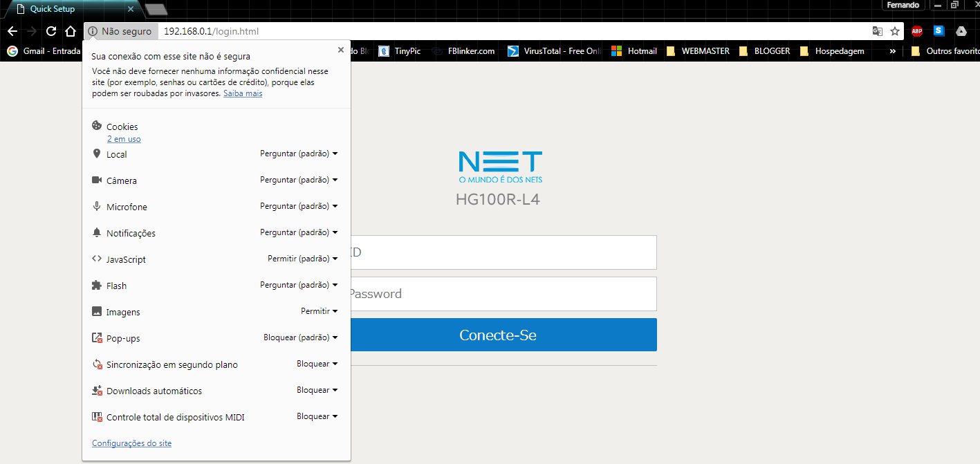The image size is (980, 464).
Task: Click the Local location pin icon
Action: point(97,154)
